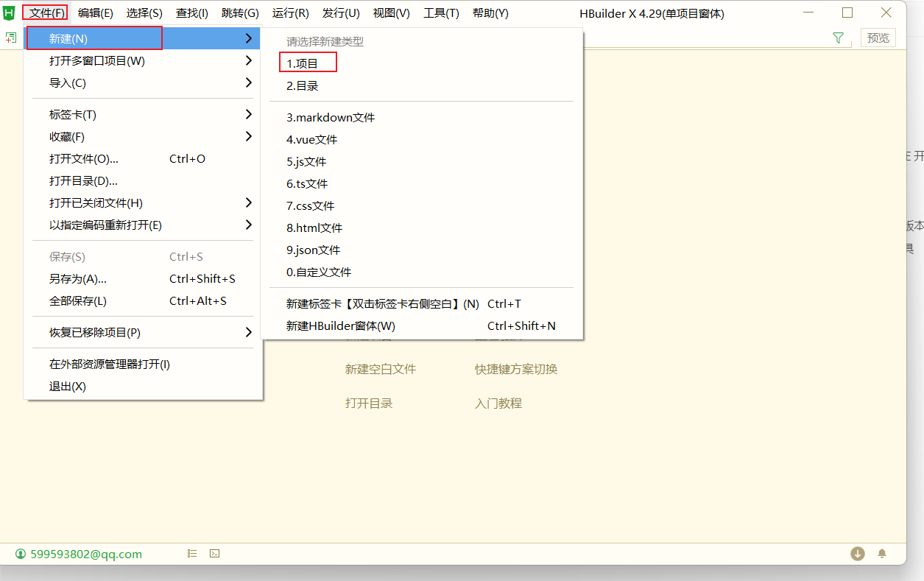
Task: Open the 发行(U) menu
Action: click(x=341, y=13)
